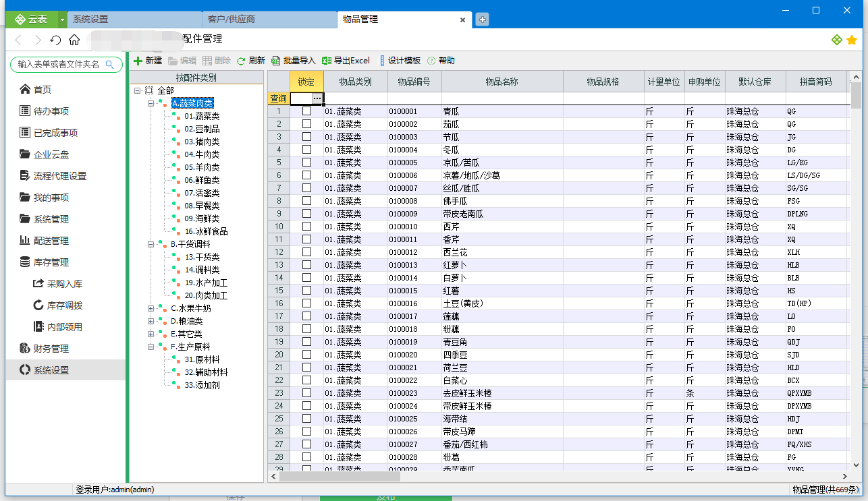Image resolution: width=868 pixels, height=501 pixels.
Task: Click the 新建 green plus icon
Action: pyautogui.click(x=138, y=61)
